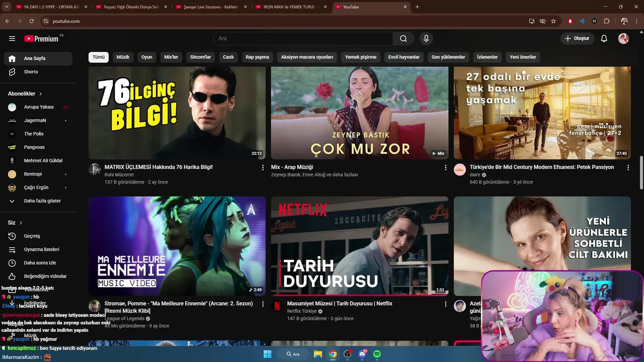The image size is (644, 362).
Task: Click the browser reload button
Action: click(x=32, y=21)
